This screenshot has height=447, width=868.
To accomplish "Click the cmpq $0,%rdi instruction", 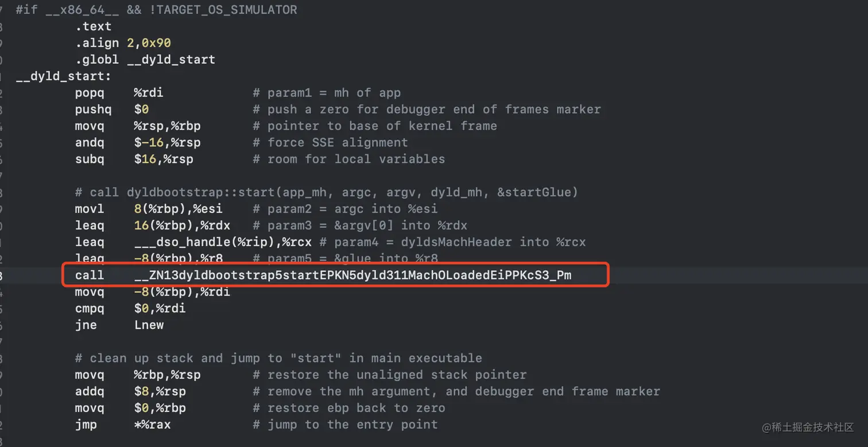I will (x=130, y=308).
